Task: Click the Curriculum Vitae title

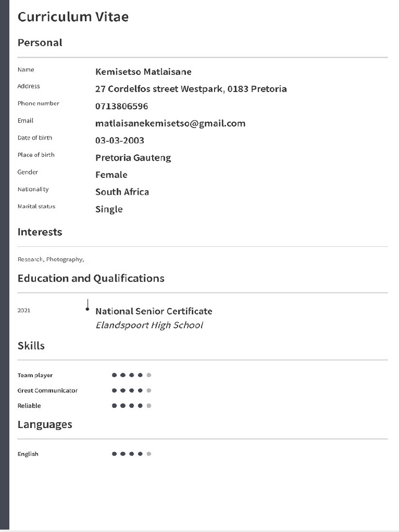Action: (73, 17)
